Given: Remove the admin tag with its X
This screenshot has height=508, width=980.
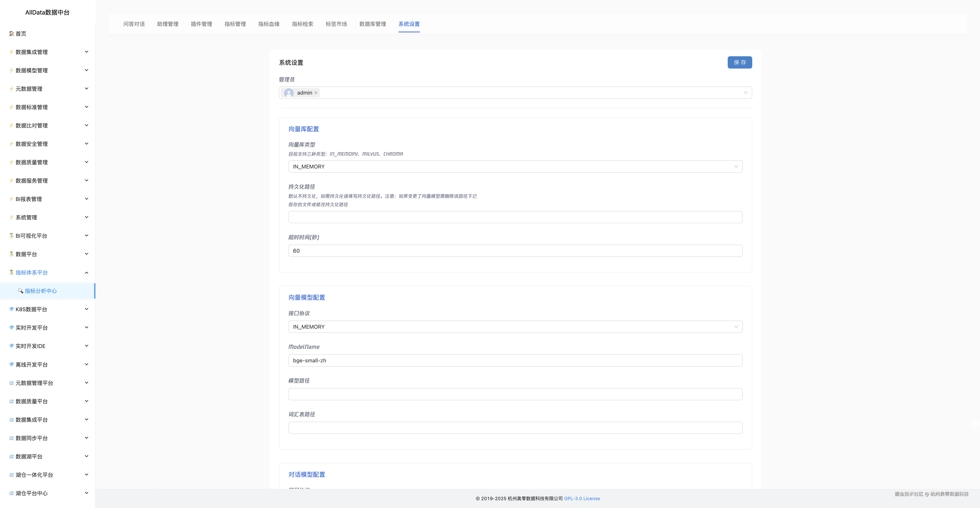Looking at the screenshot, I should (x=316, y=93).
